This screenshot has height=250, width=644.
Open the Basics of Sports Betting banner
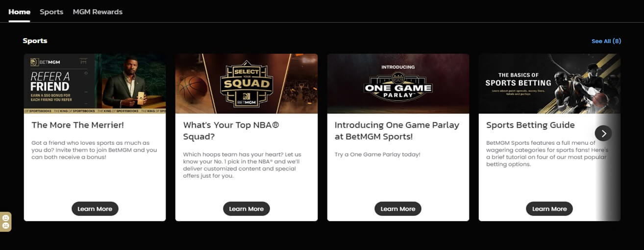pos(549,84)
